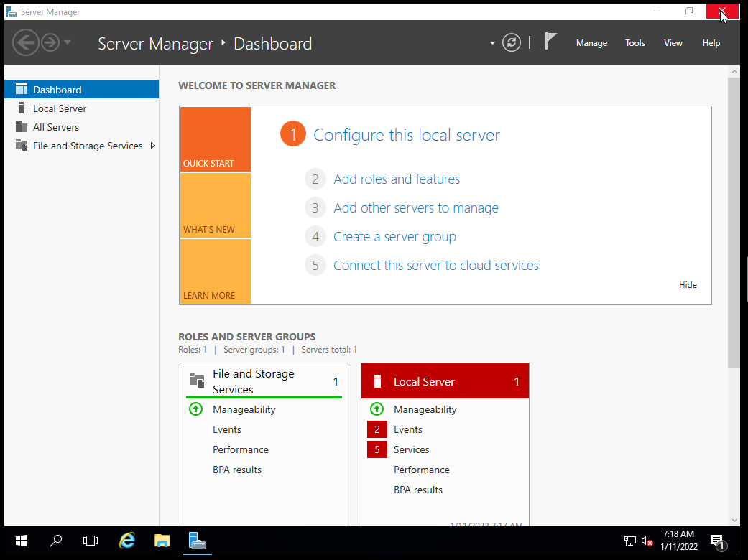
Task: Open the Manage menu
Action: (x=591, y=43)
